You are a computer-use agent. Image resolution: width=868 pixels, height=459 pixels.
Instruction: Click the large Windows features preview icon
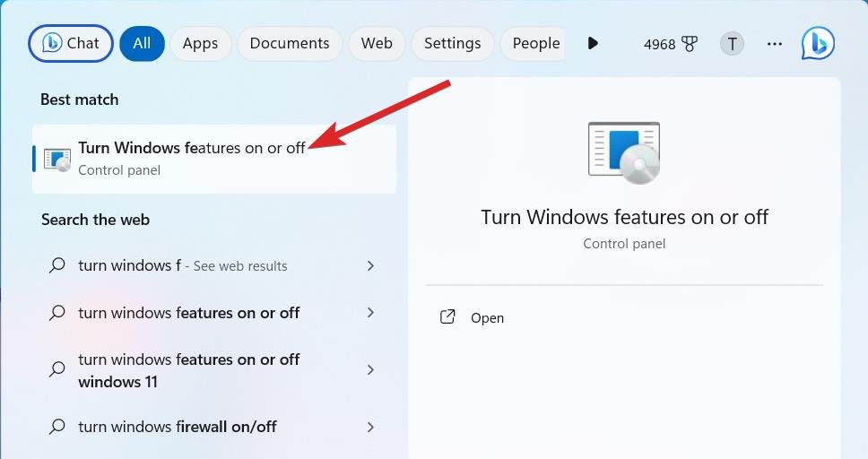[x=624, y=153]
